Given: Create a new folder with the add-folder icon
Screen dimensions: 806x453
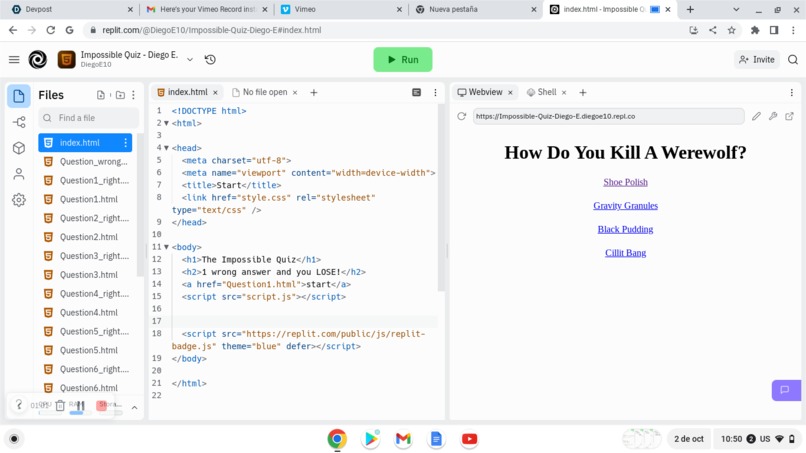Looking at the screenshot, I should point(120,95).
